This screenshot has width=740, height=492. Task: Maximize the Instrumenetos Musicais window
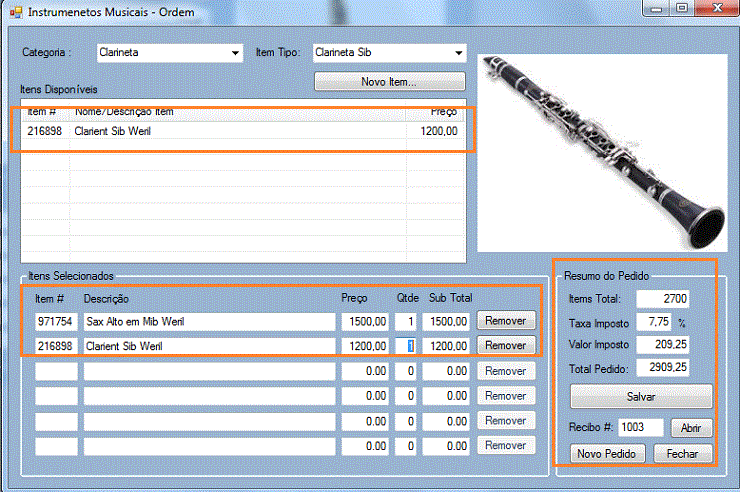[681, 8]
